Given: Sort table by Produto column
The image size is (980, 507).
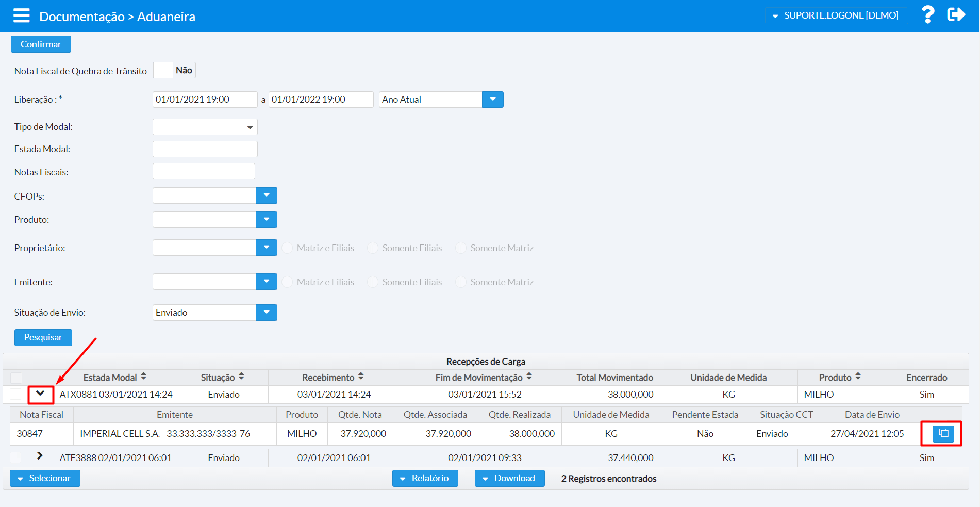Looking at the screenshot, I should click(x=858, y=377).
